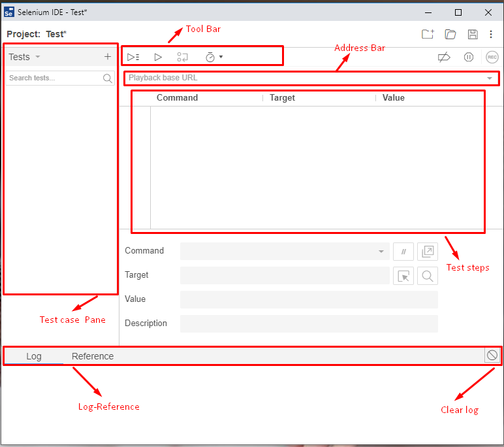
Task: Maximize the Selenium IDE window
Action: point(458,12)
